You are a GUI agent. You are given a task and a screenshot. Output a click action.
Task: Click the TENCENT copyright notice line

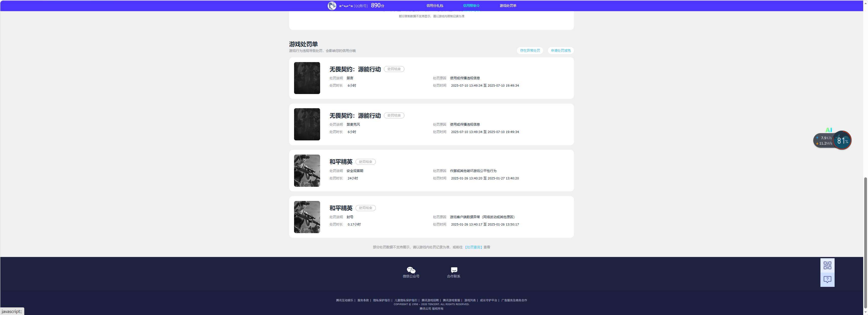pyautogui.click(x=431, y=304)
